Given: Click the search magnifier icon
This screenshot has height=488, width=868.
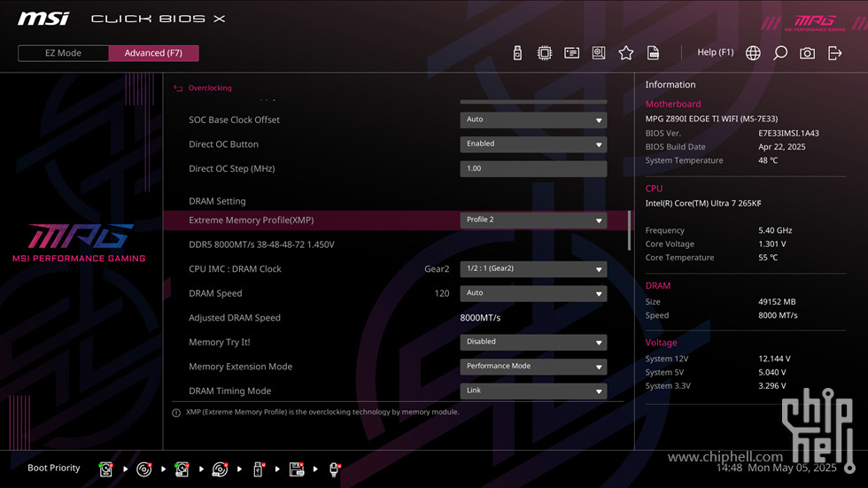Looking at the screenshot, I should coord(780,53).
